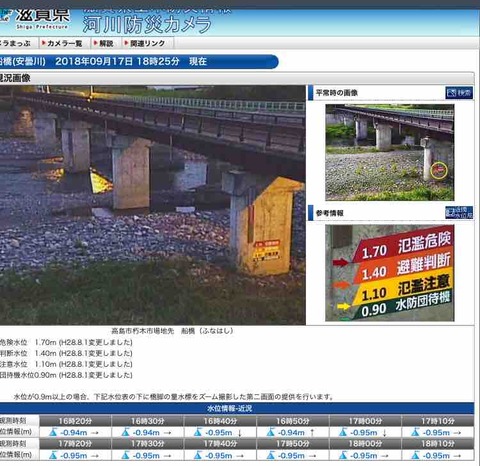Viewport: 480px width, 466px height.
Task: Click the water gauge icon under 16時50分
Action: point(270,432)
